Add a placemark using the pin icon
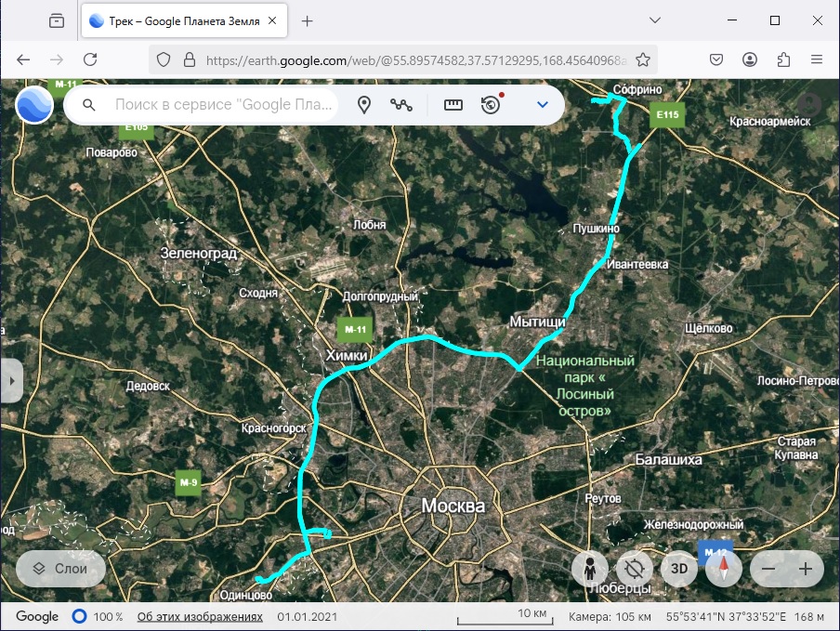The width and height of the screenshot is (840, 631). pyautogui.click(x=364, y=105)
